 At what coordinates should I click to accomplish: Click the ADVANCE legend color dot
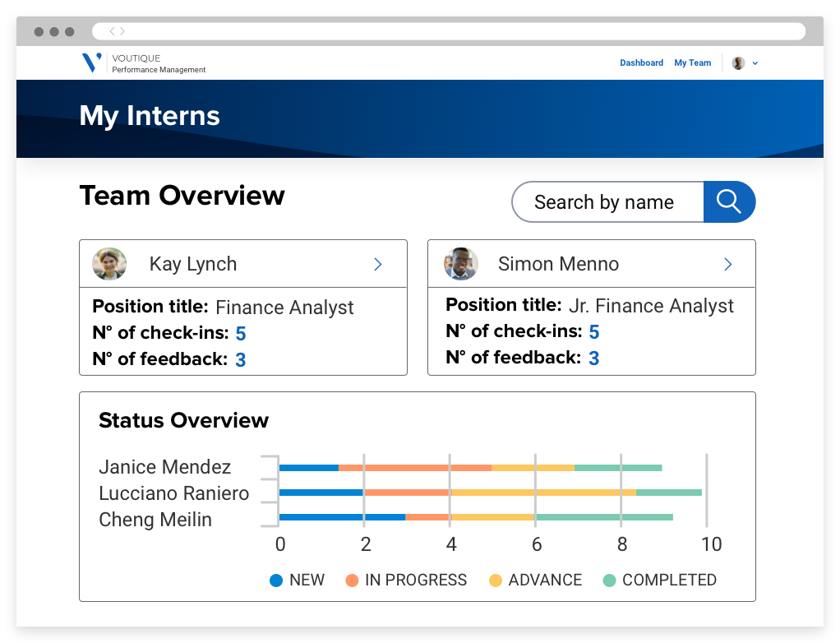click(x=495, y=580)
